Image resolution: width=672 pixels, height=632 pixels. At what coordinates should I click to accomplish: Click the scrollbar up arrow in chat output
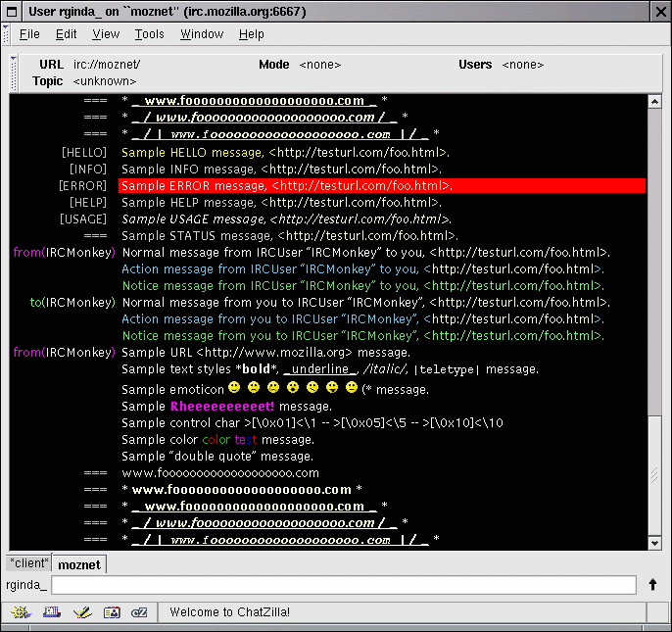click(654, 101)
